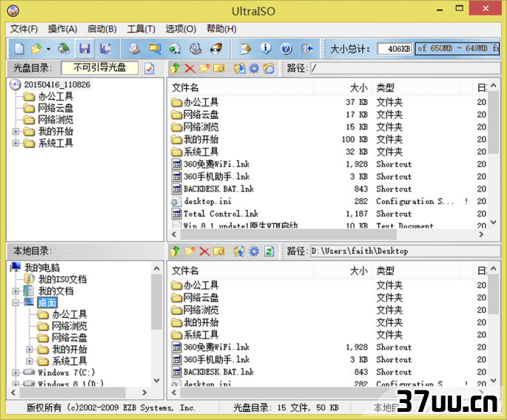Go up one level in local directory
The height and width of the screenshot is (420, 507).
click(175, 251)
